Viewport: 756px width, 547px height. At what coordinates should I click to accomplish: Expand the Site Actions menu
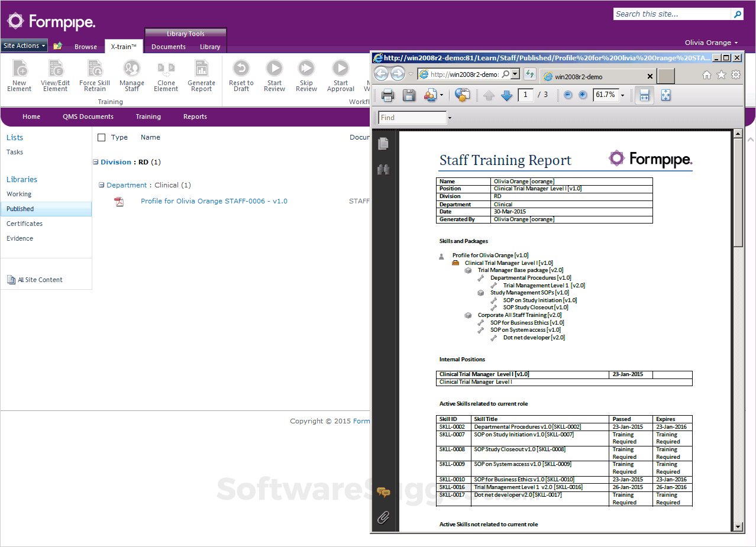pos(24,46)
